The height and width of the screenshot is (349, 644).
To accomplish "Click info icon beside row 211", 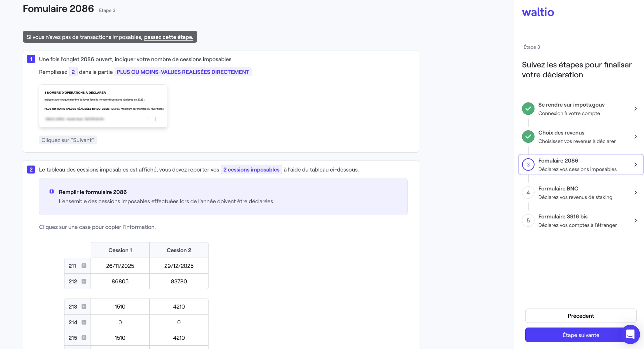I will pyautogui.click(x=84, y=266).
